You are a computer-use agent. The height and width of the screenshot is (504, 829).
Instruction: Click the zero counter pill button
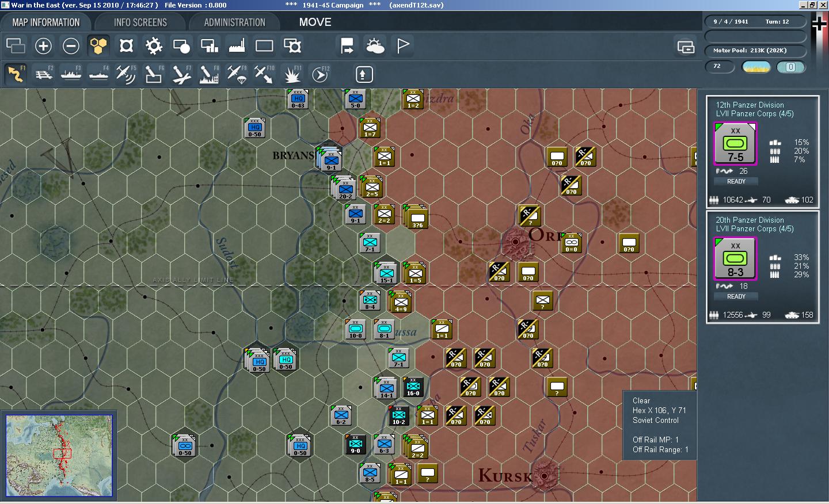click(x=790, y=67)
